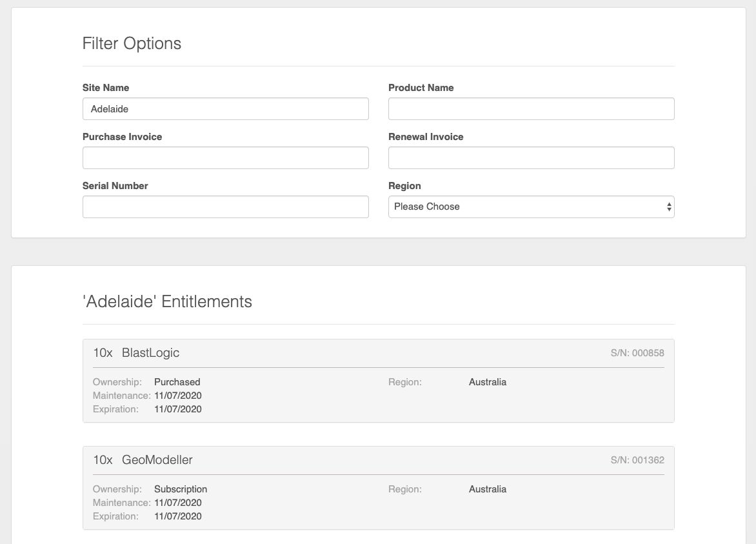Click the Site Name field containing Adelaide
The width and height of the screenshot is (756, 544).
click(225, 109)
